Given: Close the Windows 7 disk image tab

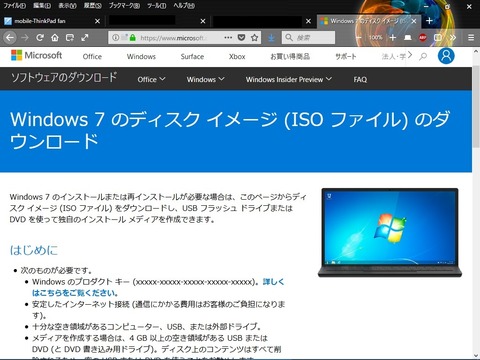Looking at the screenshot, I should [x=414, y=21].
